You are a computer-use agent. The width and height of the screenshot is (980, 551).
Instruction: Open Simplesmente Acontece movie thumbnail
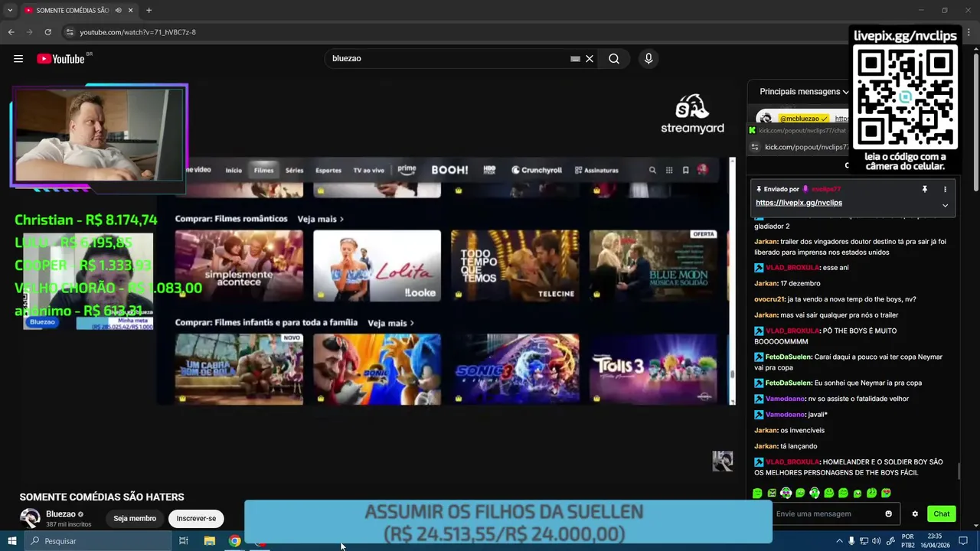click(x=239, y=266)
